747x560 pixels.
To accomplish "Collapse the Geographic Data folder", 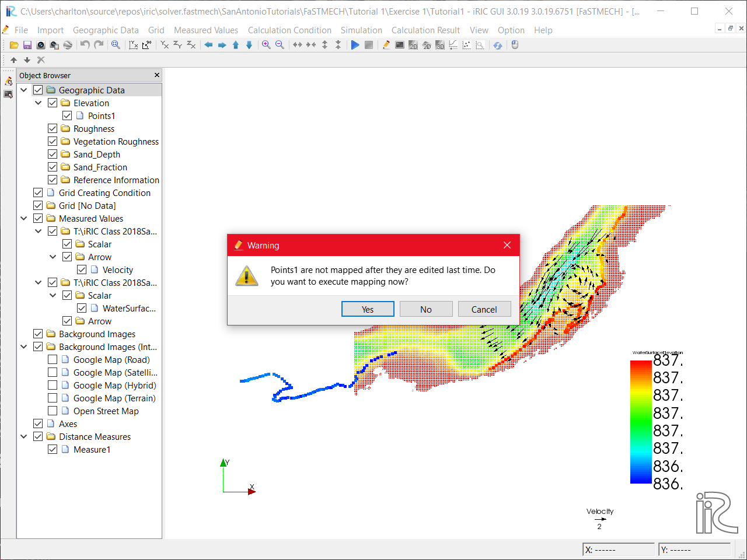I will pos(23,90).
